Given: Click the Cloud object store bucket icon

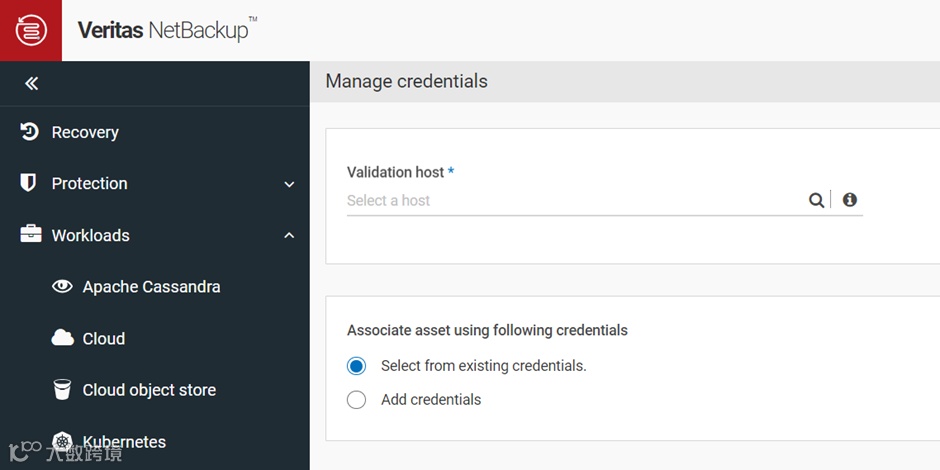Looking at the screenshot, I should [62, 390].
